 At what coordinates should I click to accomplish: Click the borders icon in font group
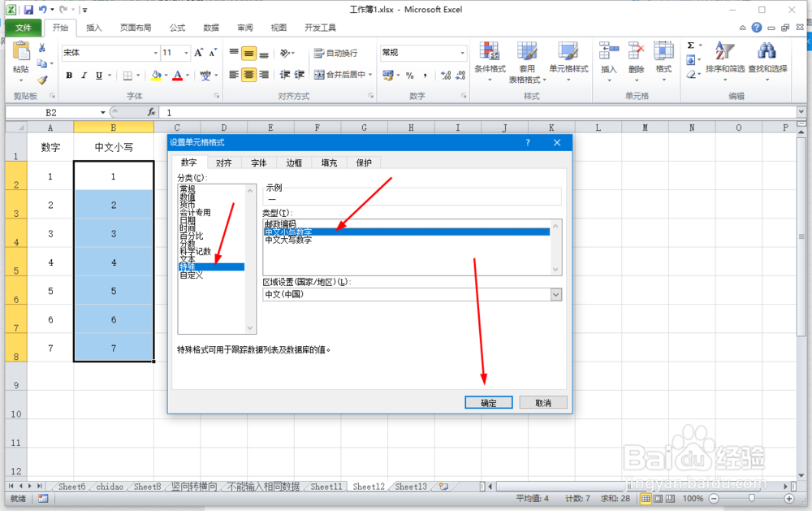(128, 76)
